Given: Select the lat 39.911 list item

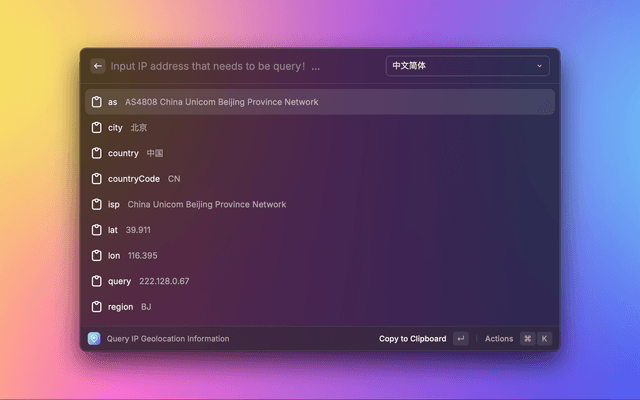Looking at the screenshot, I should (x=320, y=230).
